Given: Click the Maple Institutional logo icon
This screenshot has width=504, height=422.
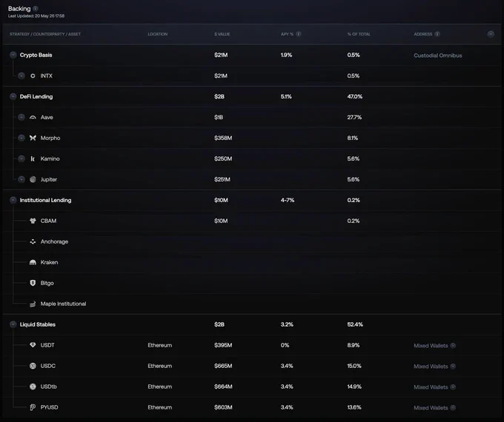Looking at the screenshot, I should (33, 304).
